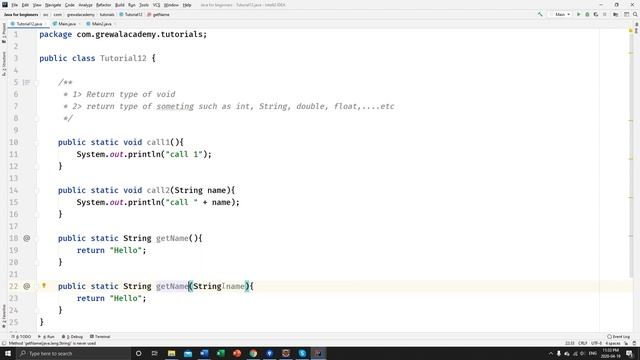
Task: Run with coverage icon in toolbar
Action: [x=596, y=14]
